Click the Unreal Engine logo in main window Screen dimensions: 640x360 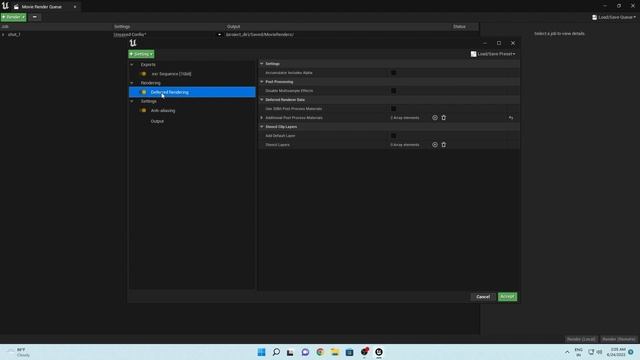5,6
